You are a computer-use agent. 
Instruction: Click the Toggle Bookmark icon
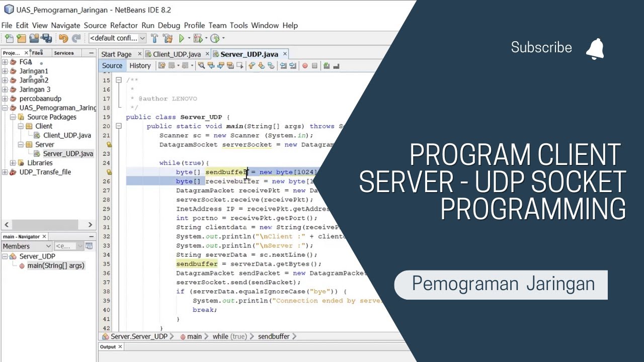point(271,65)
